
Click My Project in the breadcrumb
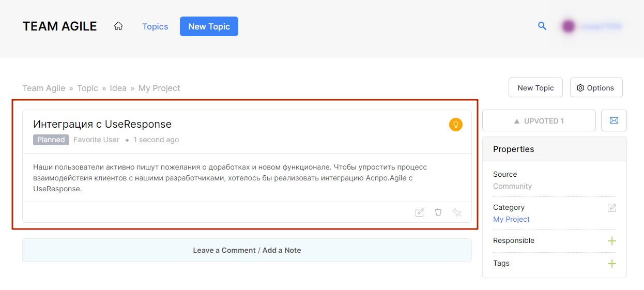coord(159,88)
